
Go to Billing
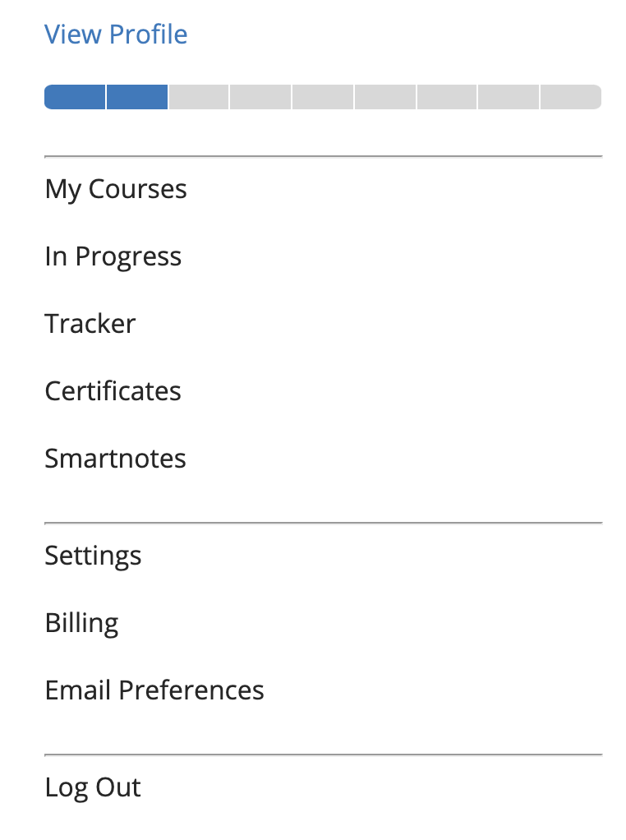82,623
